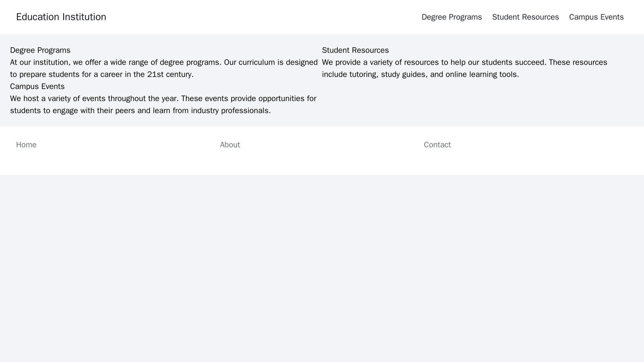
Task: Click the line starting 'At our institution'
Action: click(164, 62)
